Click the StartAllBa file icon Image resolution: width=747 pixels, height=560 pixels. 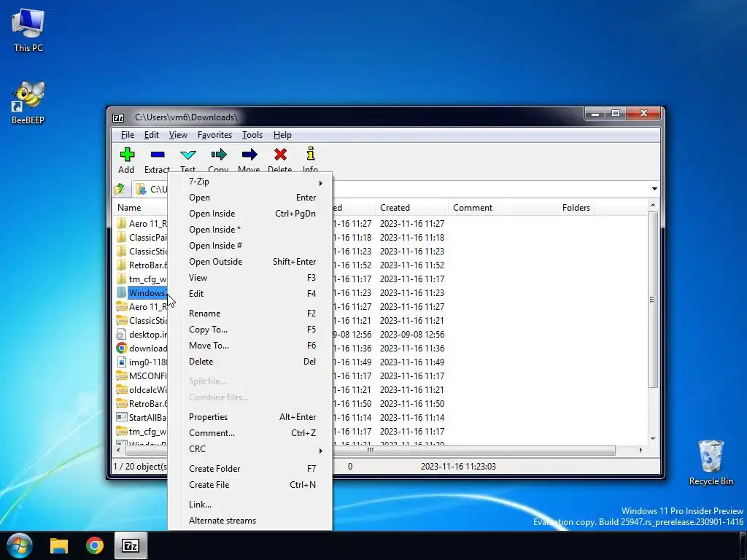point(122,417)
